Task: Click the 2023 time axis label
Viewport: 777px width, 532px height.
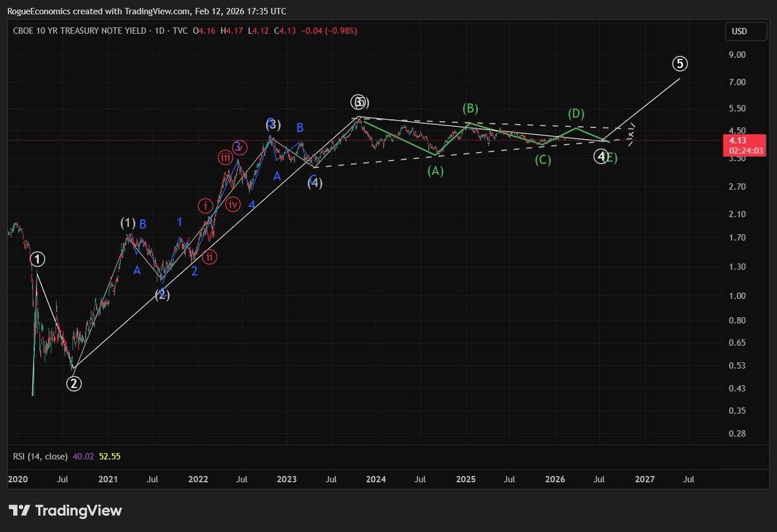Action: click(x=286, y=480)
